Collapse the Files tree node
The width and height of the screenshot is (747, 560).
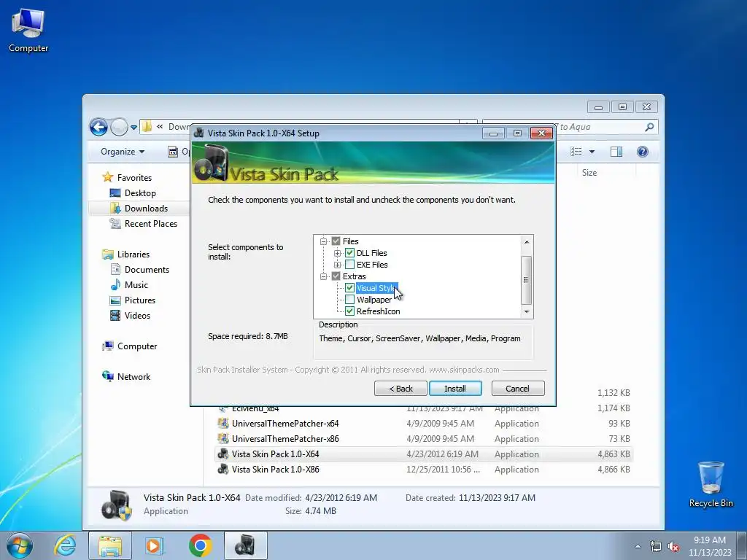tap(323, 241)
